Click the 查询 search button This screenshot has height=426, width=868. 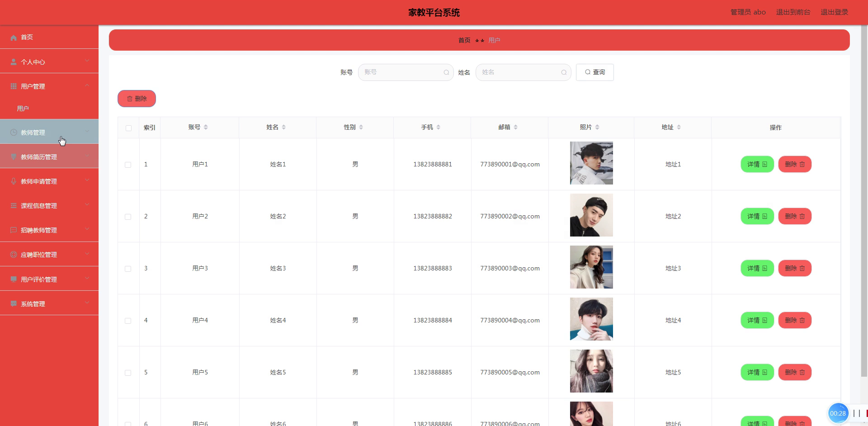[x=594, y=72]
